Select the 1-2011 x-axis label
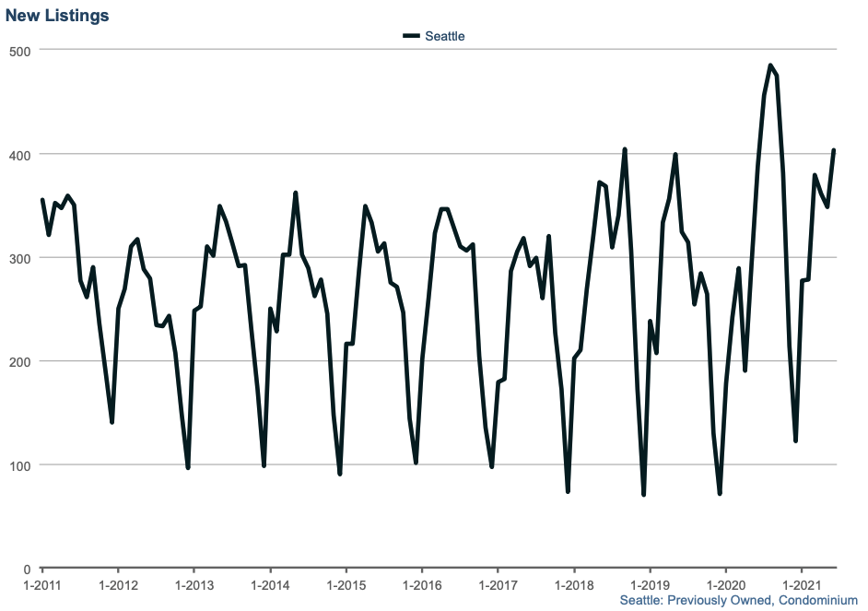The image size is (868, 611). click(x=42, y=585)
